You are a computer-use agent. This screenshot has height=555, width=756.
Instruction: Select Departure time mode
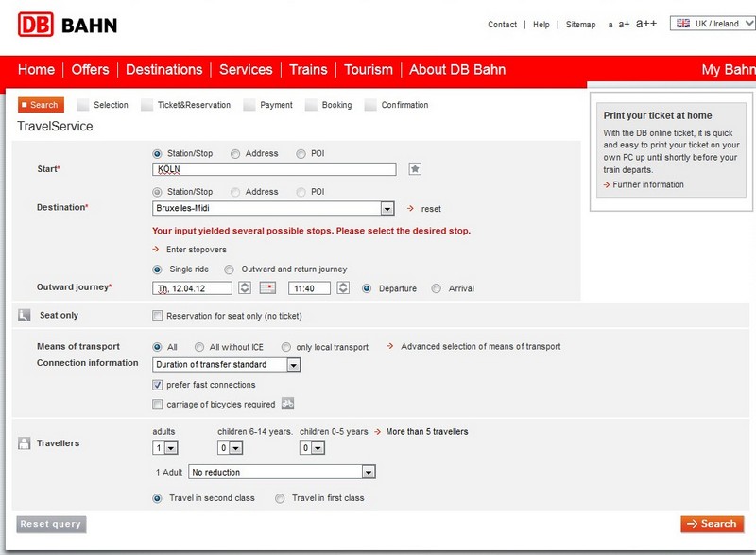tap(367, 288)
